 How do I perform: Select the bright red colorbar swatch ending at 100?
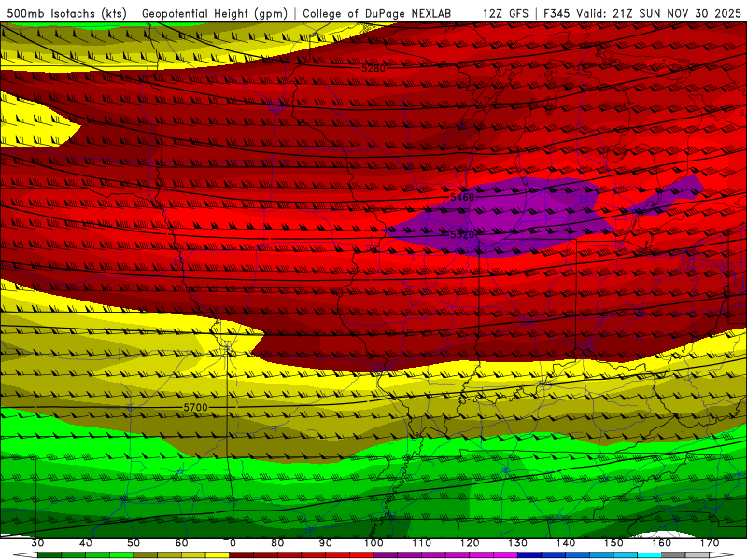pyautogui.click(x=361, y=555)
